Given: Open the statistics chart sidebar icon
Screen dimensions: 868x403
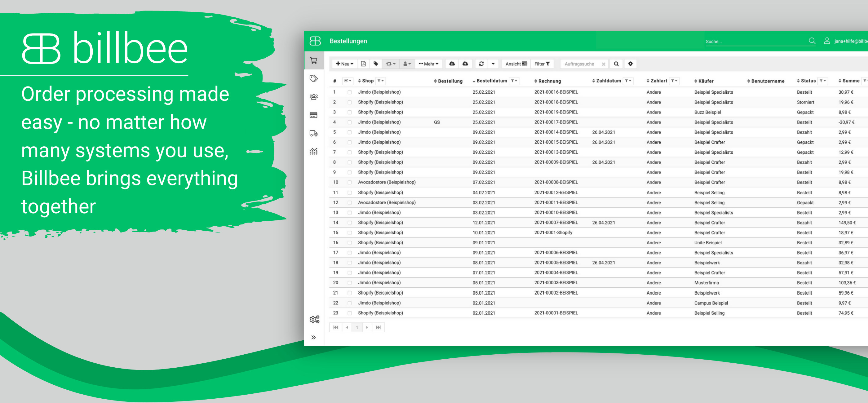Looking at the screenshot, I should point(313,151).
